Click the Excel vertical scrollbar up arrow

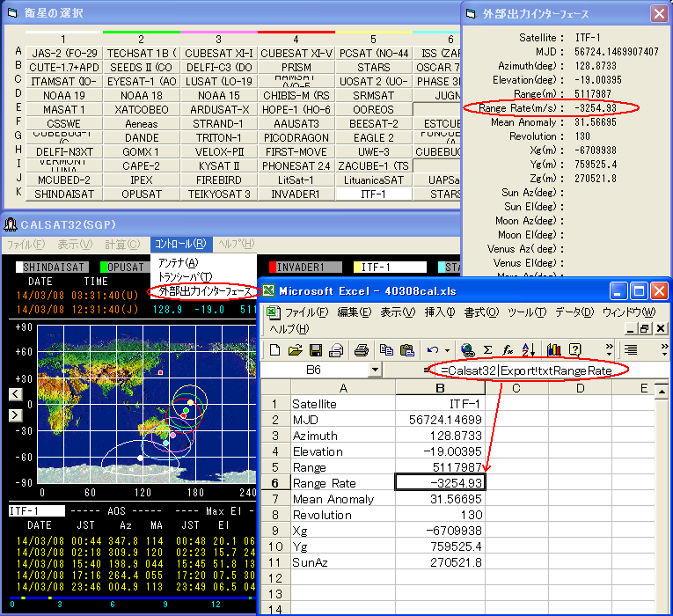pyautogui.click(x=662, y=391)
